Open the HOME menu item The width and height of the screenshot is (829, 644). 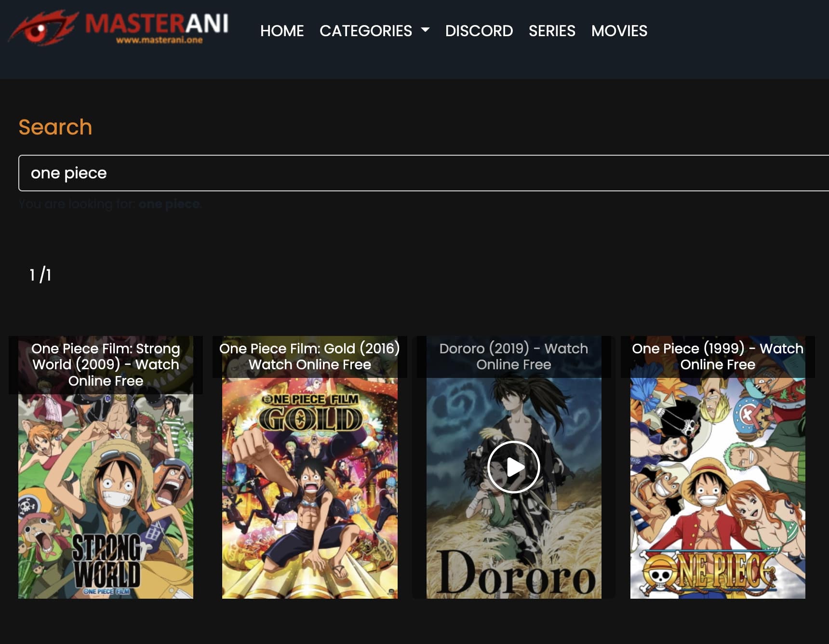point(282,31)
